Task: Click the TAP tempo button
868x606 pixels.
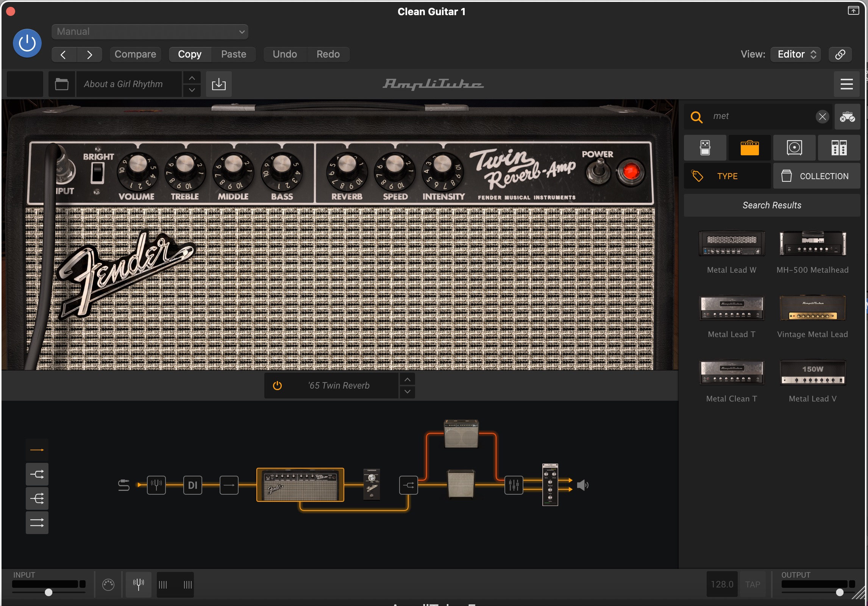Action: pyautogui.click(x=753, y=584)
